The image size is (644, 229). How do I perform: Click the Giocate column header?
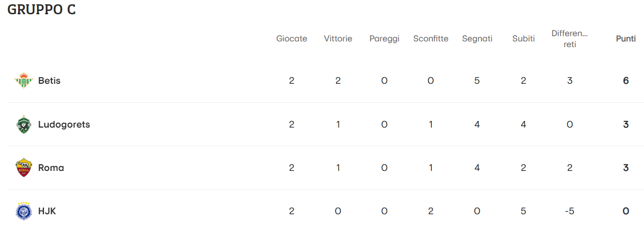pyautogui.click(x=292, y=39)
